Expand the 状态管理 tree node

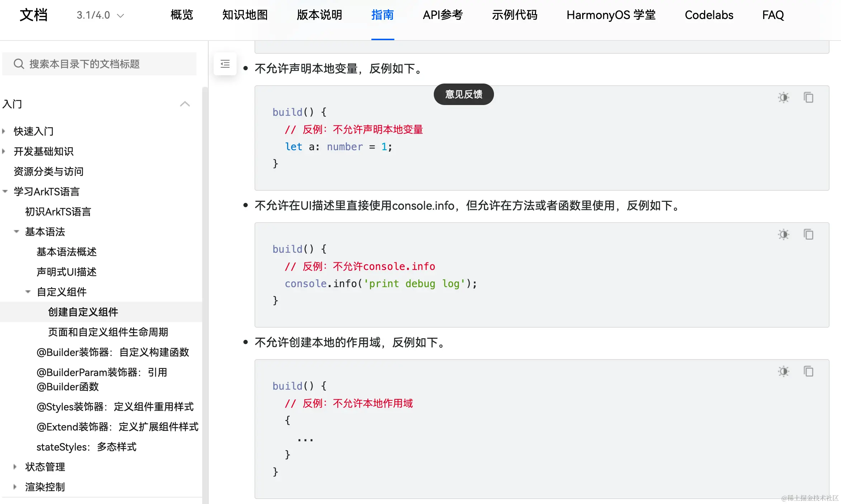tap(15, 467)
